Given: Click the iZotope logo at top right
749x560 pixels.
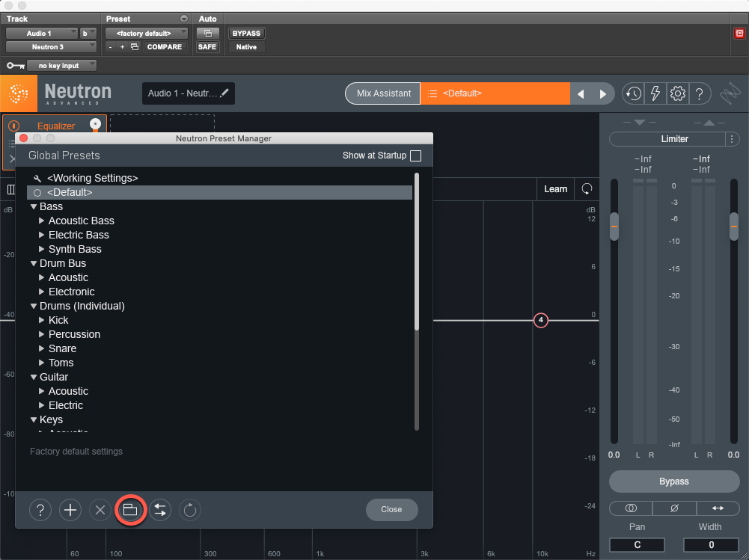Looking at the screenshot, I should (x=730, y=93).
